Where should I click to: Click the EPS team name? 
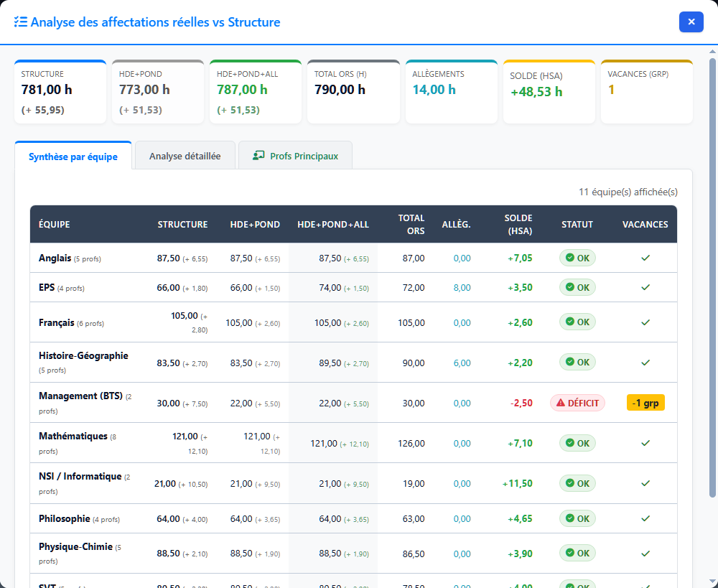47,287
